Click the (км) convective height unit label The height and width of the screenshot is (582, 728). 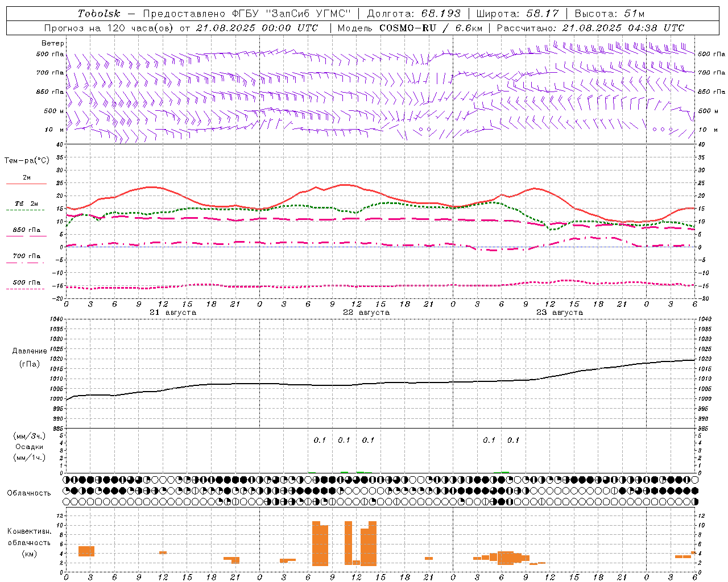coord(30,554)
